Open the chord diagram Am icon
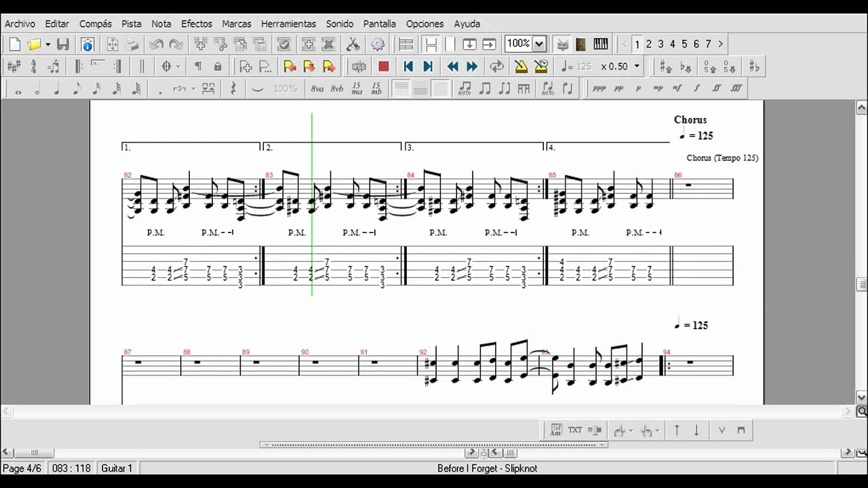Image resolution: width=868 pixels, height=488 pixels. point(556,430)
